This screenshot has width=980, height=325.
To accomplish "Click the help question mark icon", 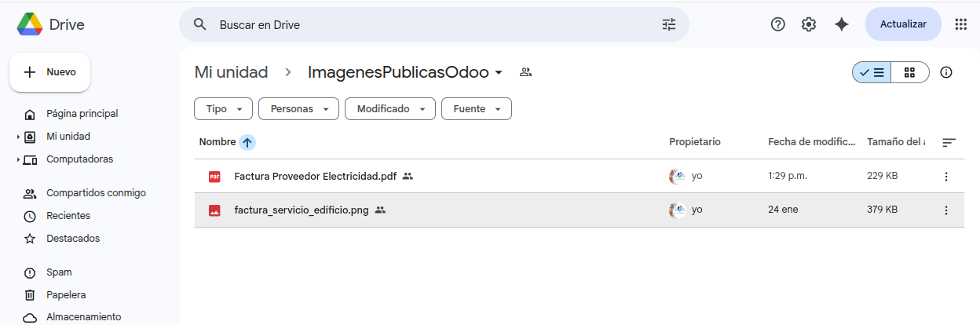I will tap(777, 24).
